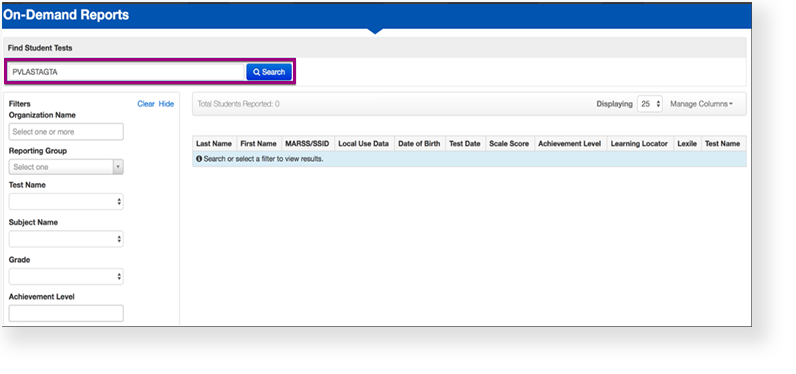This screenshot has height=374, width=796.
Task: Click the student search text field
Action: tap(126, 72)
